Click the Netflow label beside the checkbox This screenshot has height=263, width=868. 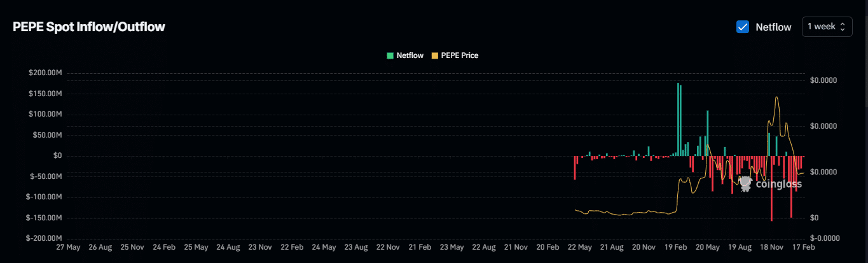[x=773, y=27]
